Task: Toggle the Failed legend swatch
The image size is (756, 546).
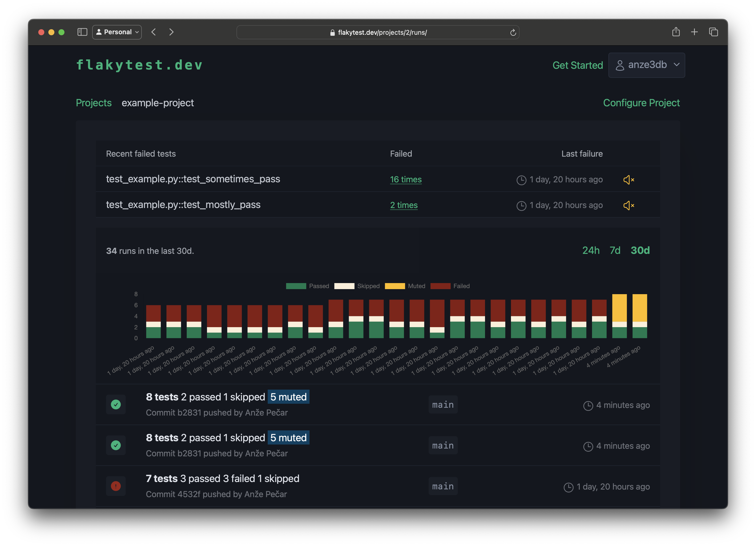Action: (440, 286)
